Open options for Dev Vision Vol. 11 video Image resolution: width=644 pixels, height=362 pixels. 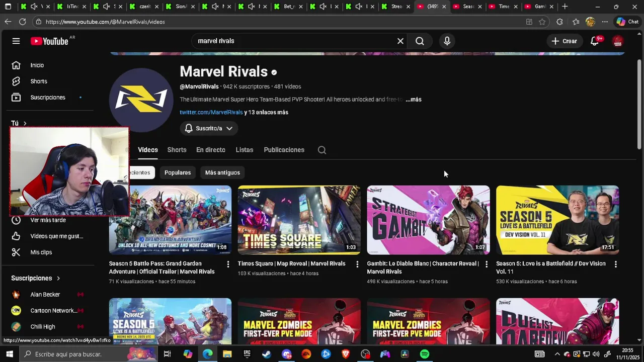(615, 264)
